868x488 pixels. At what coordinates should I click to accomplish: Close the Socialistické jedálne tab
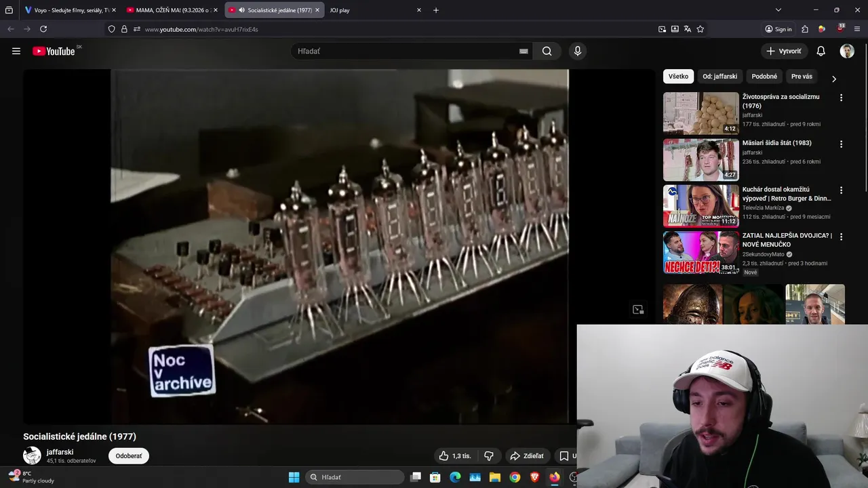click(x=317, y=10)
